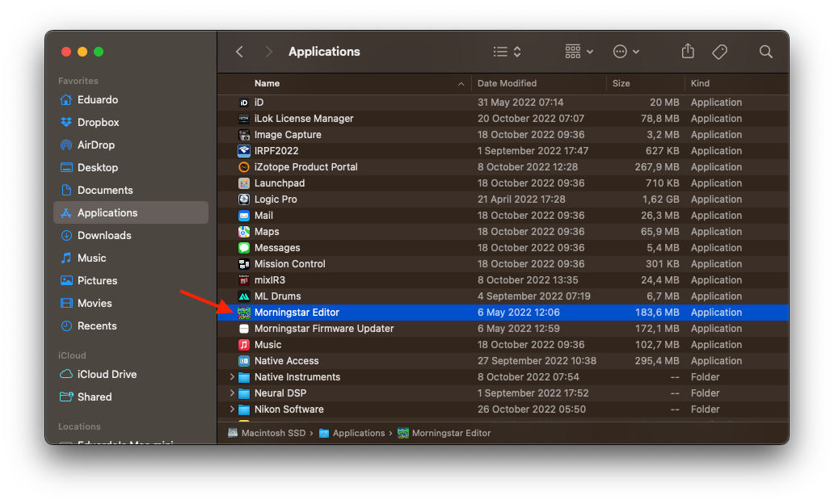834x504 pixels.
Task: Select the Nikon Software folder name
Action: coord(289,409)
